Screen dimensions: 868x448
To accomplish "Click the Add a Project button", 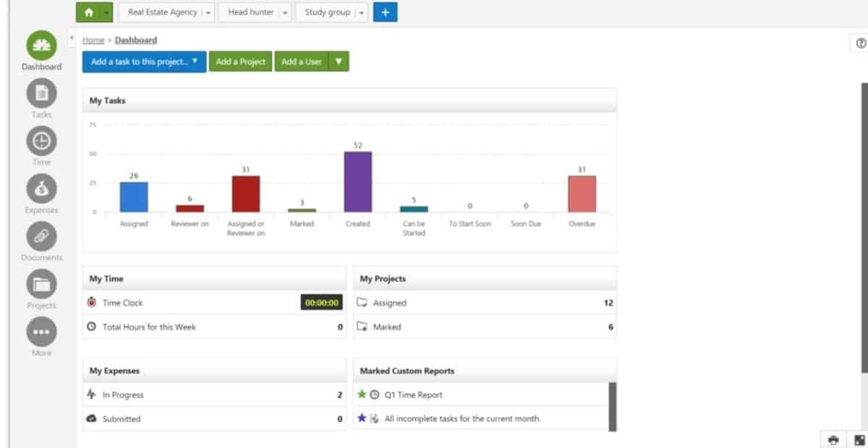I will tap(240, 61).
